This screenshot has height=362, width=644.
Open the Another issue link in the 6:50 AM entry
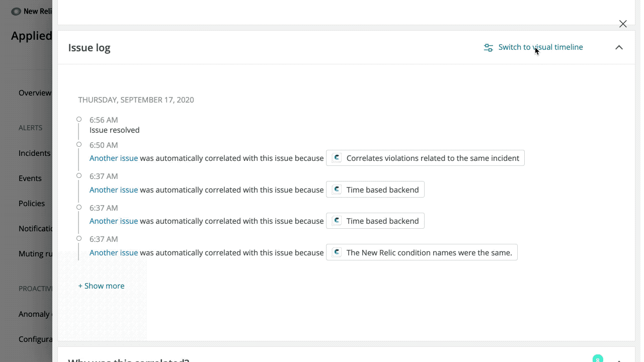(x=113, y=157)
